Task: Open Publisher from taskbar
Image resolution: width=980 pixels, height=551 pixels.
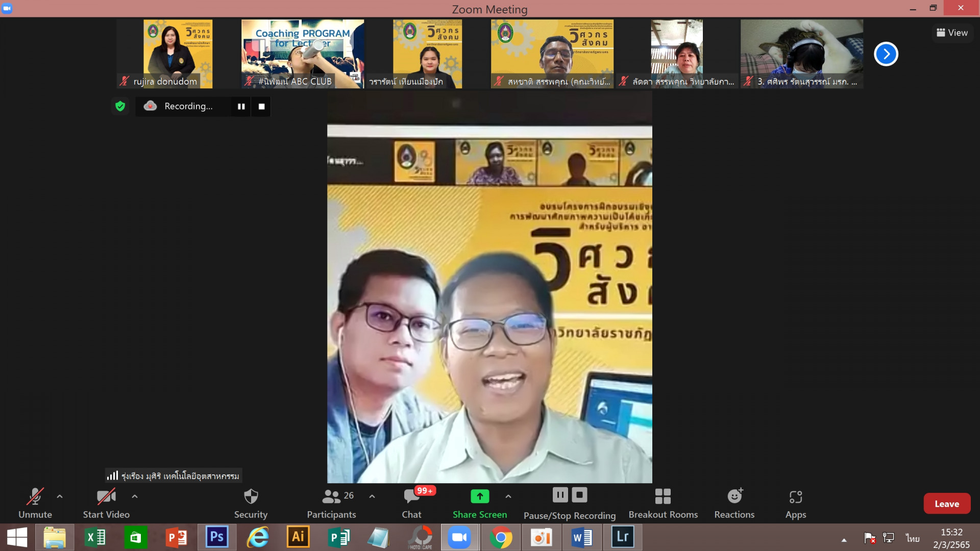Action: pos(338,537)
